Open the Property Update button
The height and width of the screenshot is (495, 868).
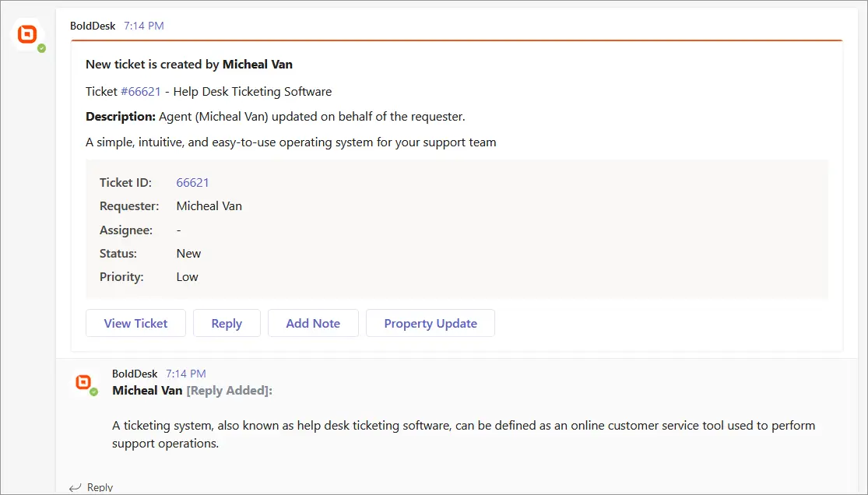[430, 323]
